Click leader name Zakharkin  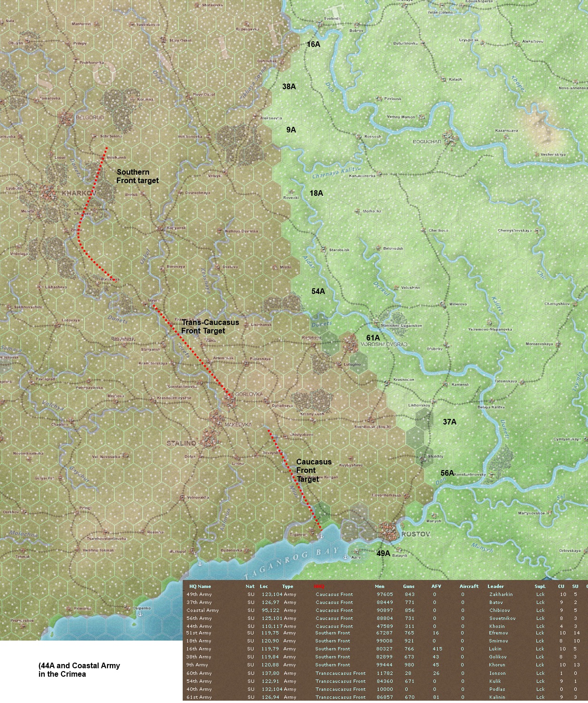click(x=501, y=594)
